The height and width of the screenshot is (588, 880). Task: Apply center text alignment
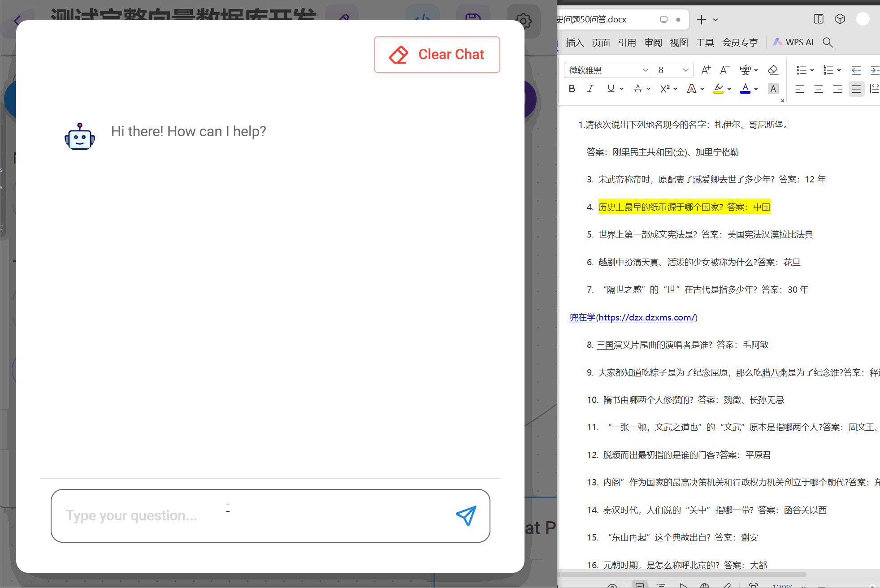(x=819, y=89)
